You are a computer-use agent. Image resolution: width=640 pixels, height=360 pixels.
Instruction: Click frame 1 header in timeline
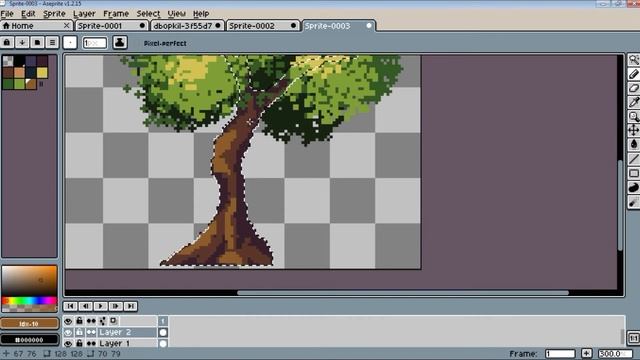tap(163, 321)
